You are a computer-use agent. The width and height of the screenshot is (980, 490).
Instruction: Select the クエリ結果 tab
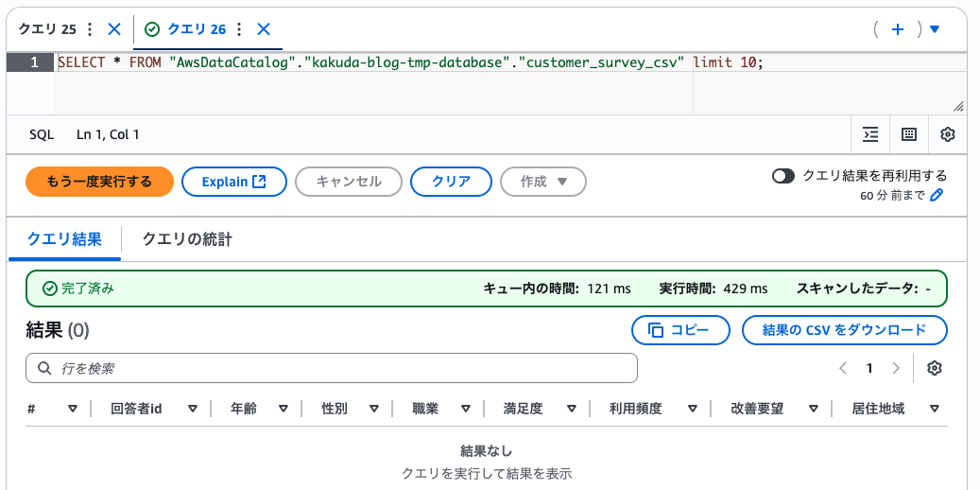[64, 239]
